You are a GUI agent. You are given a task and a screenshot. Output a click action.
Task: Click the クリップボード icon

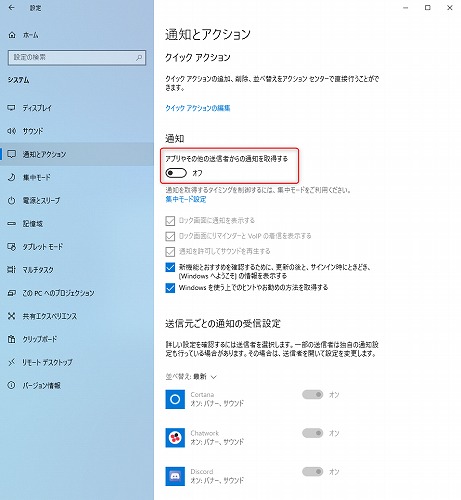click(11, 339)
